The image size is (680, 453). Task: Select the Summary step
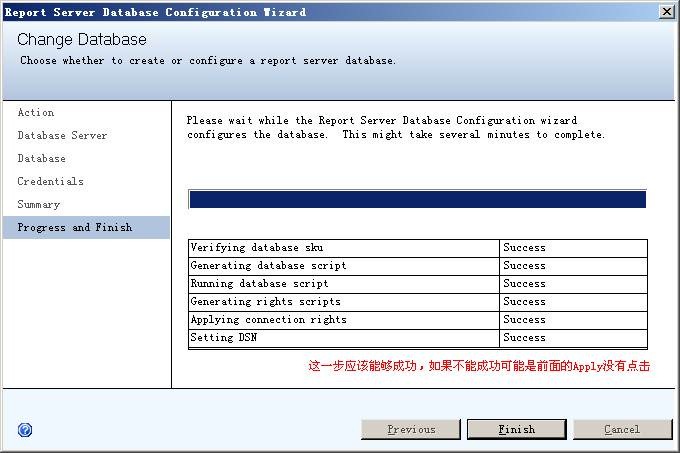coord(39,205)
